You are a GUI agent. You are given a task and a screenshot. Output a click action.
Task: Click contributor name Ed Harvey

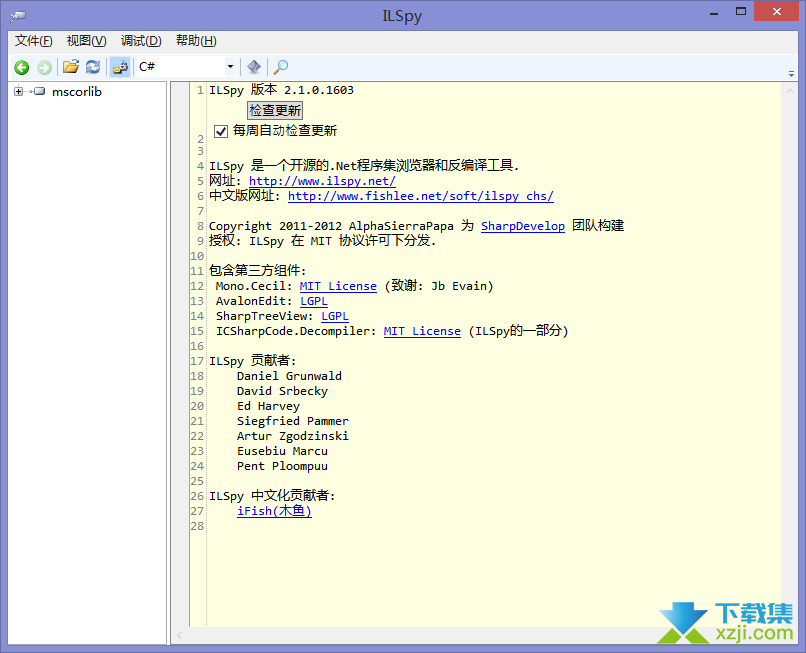pos(268,406)
